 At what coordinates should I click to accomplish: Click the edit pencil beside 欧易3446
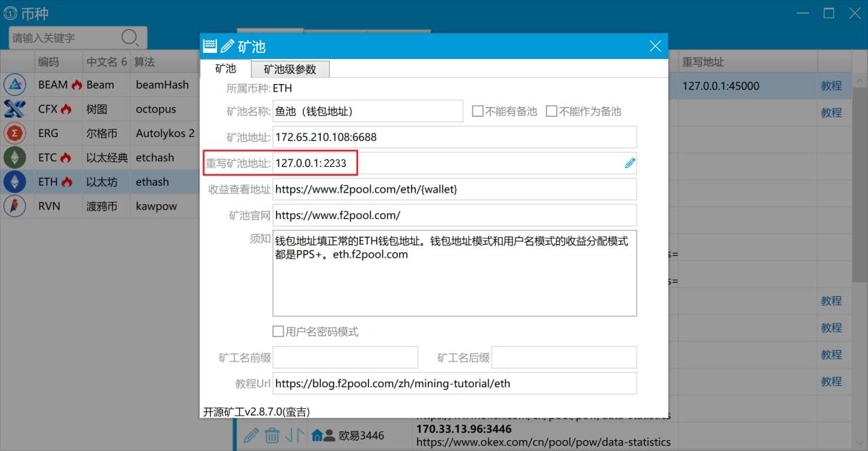click(251, 435)
